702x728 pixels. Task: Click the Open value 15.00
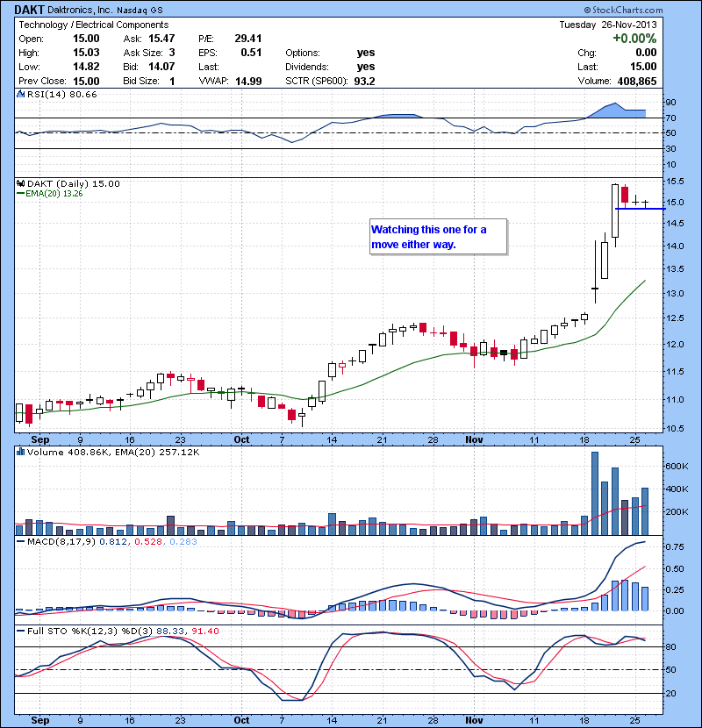tap(86, 39)
